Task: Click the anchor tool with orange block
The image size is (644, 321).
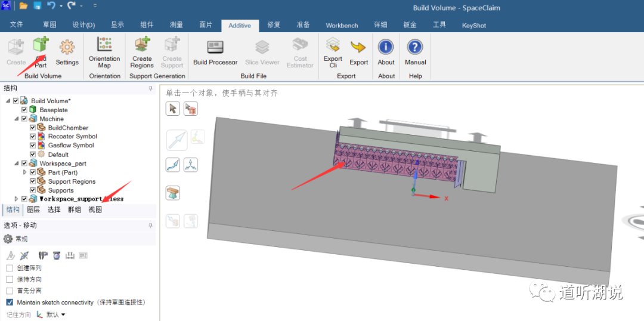Action: [173, 193]
